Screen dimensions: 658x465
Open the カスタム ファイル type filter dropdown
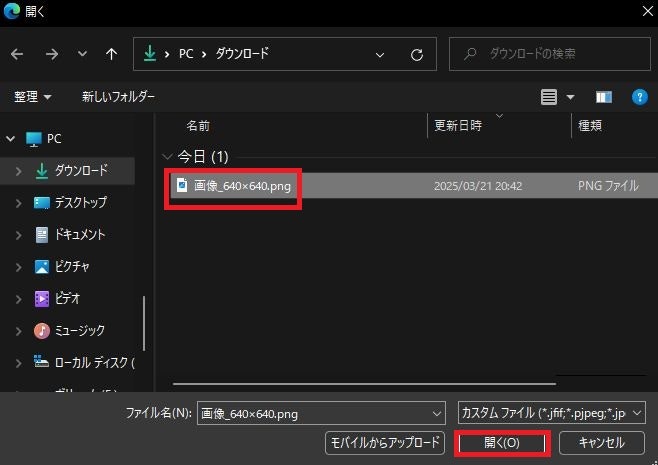point(552,413)
